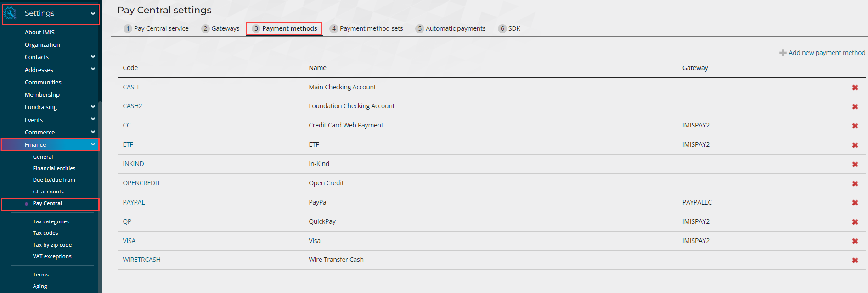This screenshot has width=868, height=293.
Task: Delete the In-Kind payment method
Action: (x=855, y=164)
